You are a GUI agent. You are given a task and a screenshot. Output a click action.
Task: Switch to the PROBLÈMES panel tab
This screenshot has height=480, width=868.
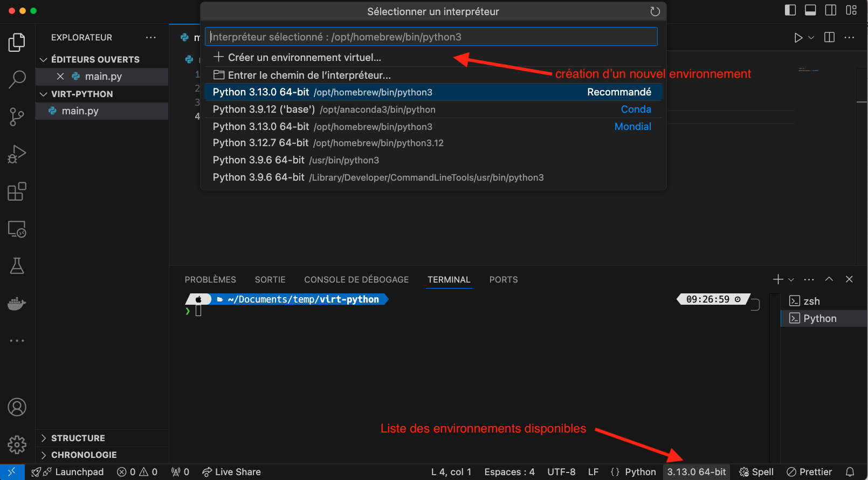pos(210,279)
